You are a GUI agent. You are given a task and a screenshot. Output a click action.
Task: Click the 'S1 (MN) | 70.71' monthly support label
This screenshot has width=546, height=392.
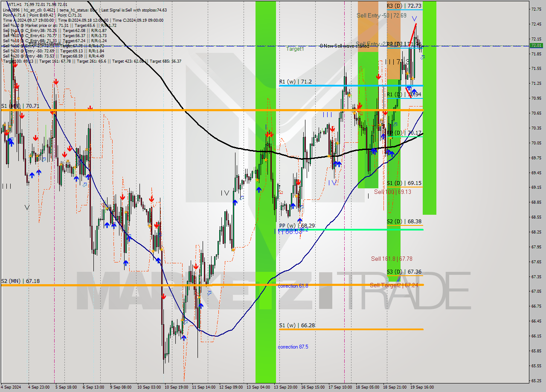coord(20,106)
